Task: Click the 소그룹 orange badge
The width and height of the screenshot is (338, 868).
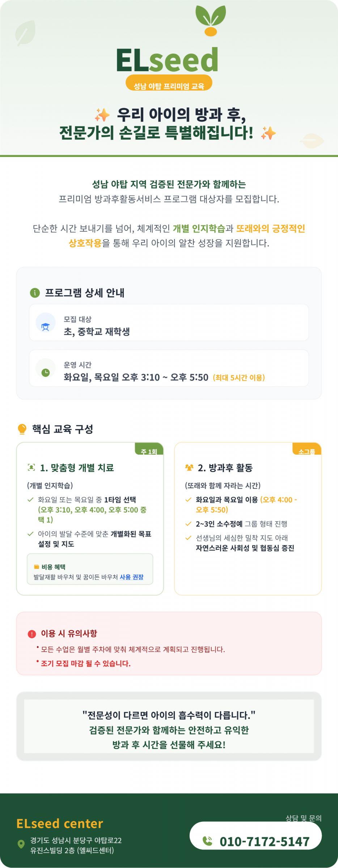Action: [x=307, y=450]
